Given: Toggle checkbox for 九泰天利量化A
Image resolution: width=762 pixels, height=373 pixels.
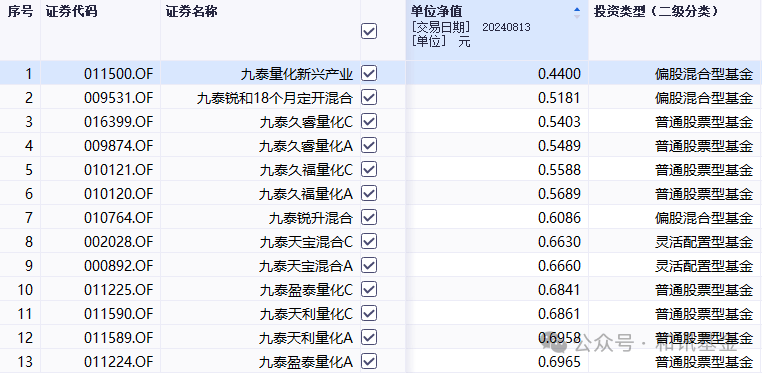Looking at the screenshot, I should [369, 338].
